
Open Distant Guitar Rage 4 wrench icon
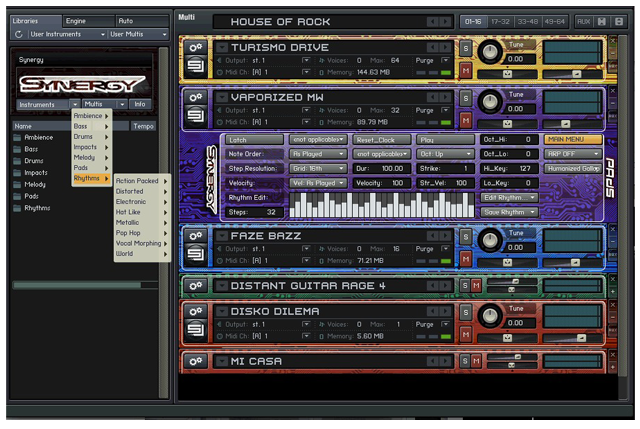point(196,285)
